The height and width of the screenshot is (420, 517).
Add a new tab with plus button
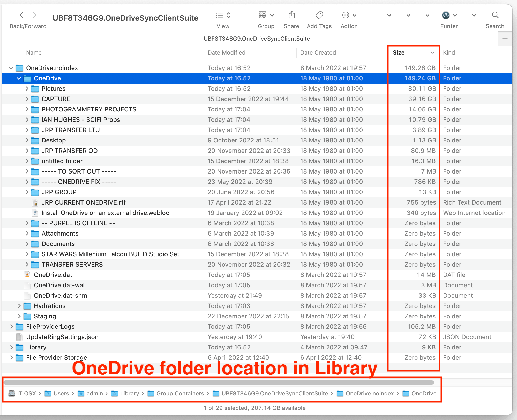coord(505,39)
